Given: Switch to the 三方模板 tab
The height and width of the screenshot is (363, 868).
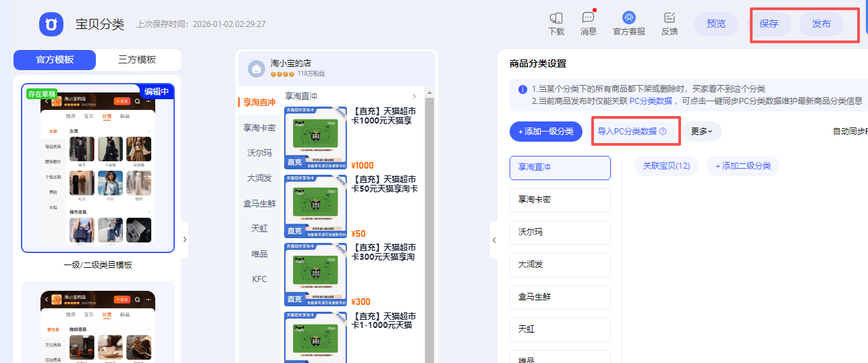Looking at the screenshot, I should tap(137, 59).
